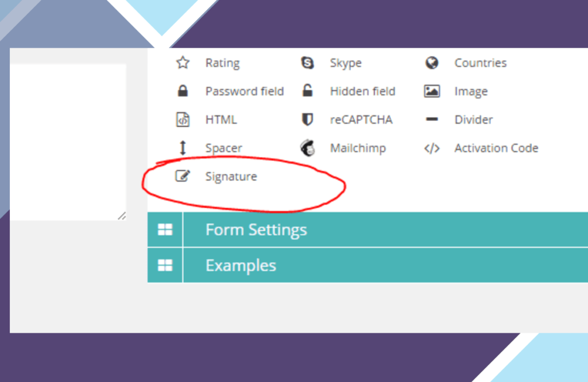Add reCAPTCHA via its shield icon
Screen dimensions: 588x382
point(308,119)
